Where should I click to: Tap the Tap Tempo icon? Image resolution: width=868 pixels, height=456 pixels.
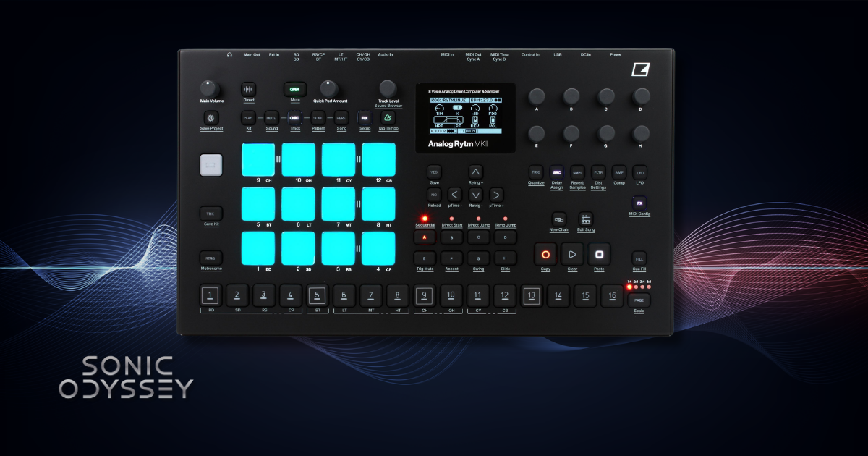point(388,119)
